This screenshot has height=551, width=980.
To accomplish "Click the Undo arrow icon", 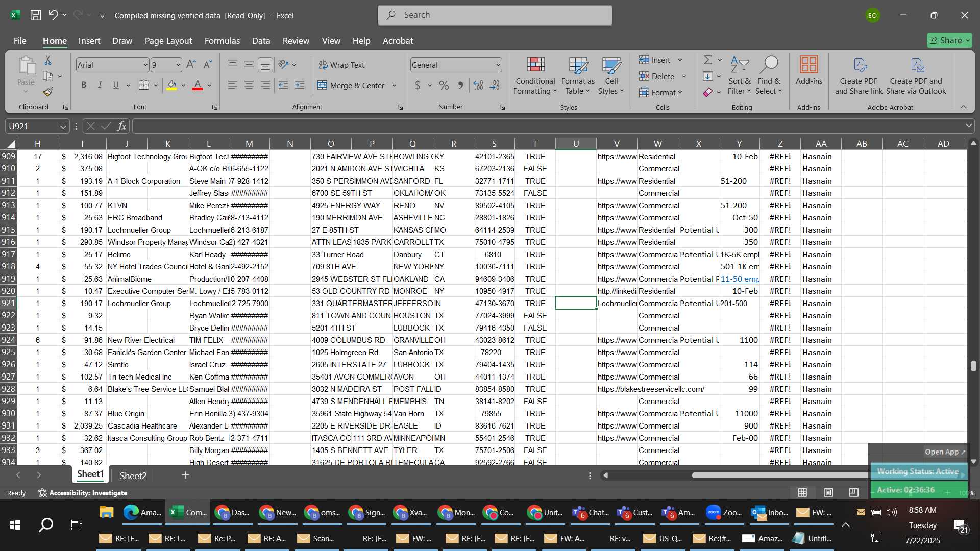I will [x=53, y=15].
